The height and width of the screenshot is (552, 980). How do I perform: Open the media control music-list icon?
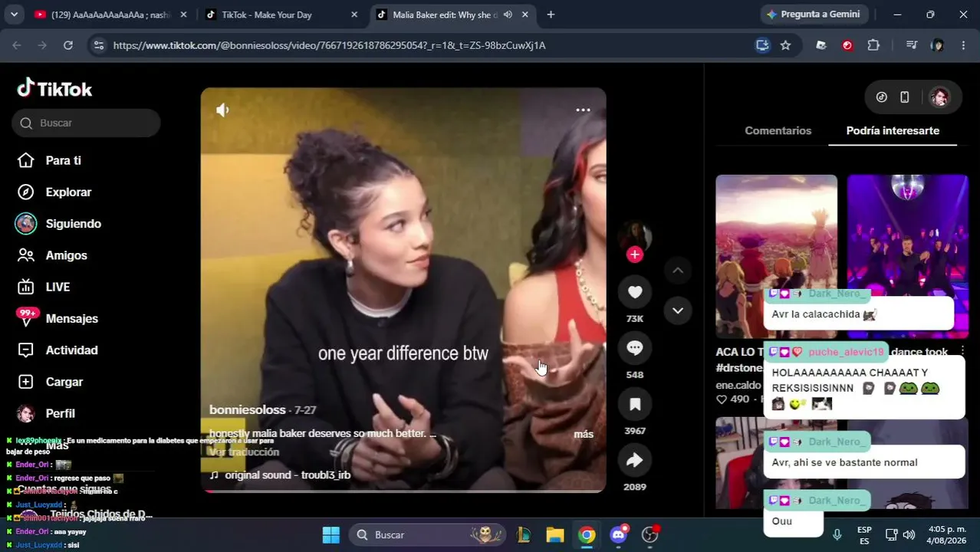pos(911,45)
